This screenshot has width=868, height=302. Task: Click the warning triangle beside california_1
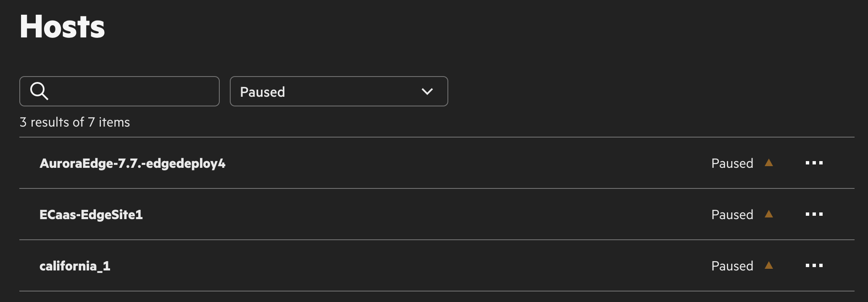(768, 265)
